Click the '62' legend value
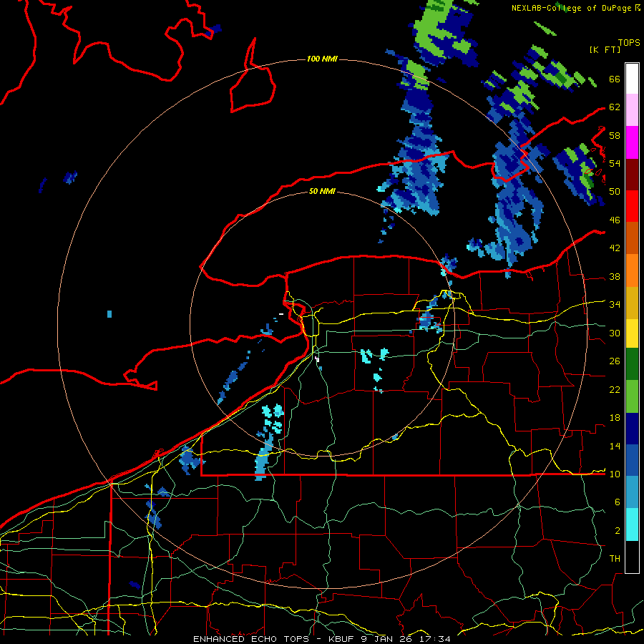Screen dimensions: 644x644 coord(615,107)
